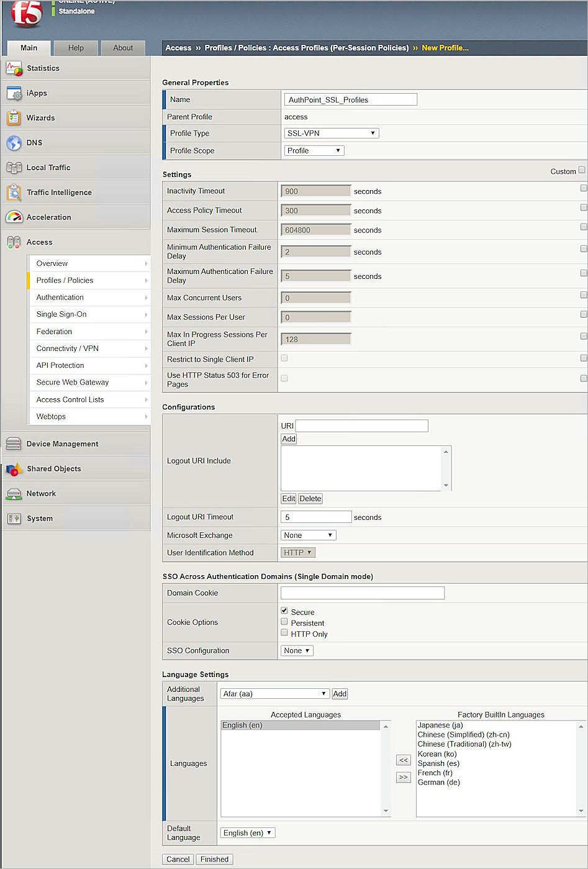The image size is (588, 869).
Task: Click Add next to the URI field
Action: coord(289,439)
